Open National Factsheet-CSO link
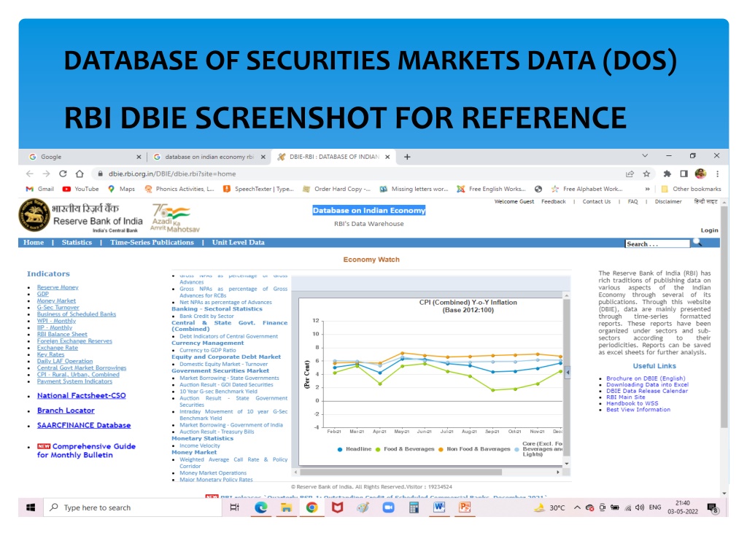Screen dimensions: 747x560 82,395
